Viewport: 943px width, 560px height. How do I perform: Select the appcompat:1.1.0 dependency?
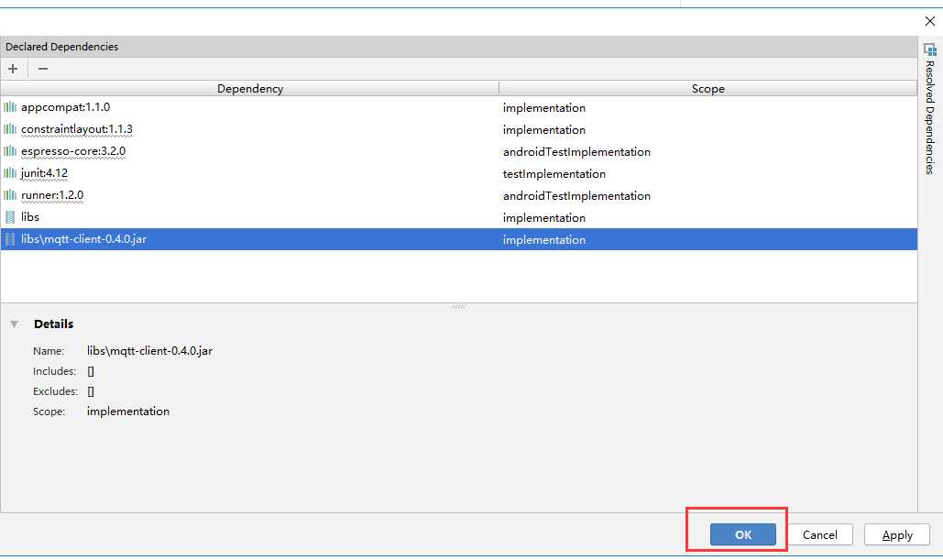point(66,107)
